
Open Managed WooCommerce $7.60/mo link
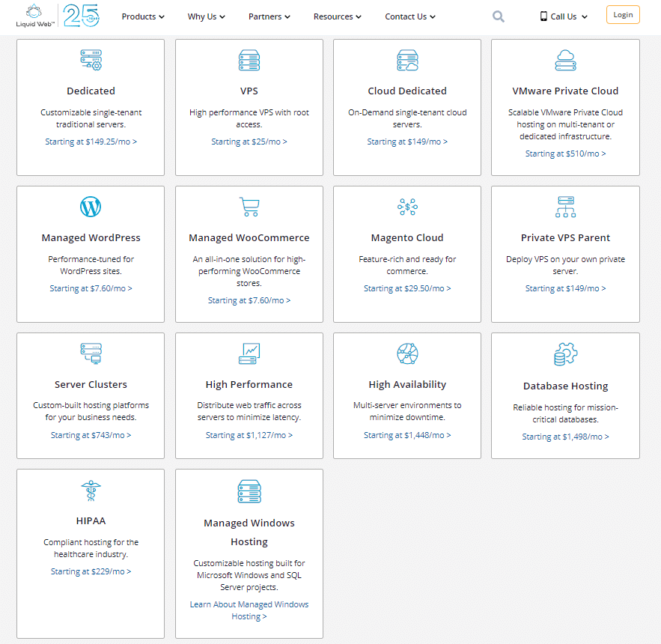tap(249, 300)
